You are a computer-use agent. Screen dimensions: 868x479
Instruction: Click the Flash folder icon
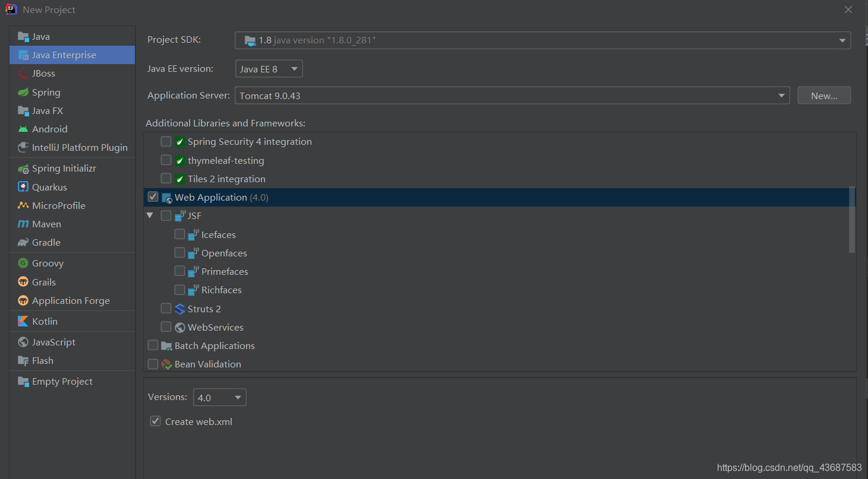(23, 360)
